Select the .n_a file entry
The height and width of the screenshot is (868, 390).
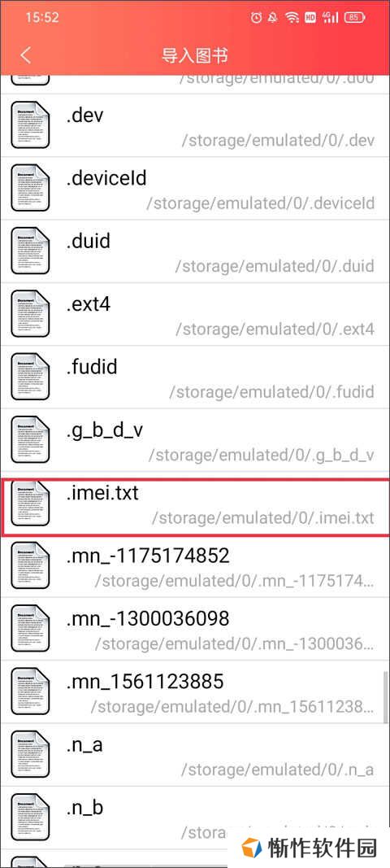tap(195, 755)
